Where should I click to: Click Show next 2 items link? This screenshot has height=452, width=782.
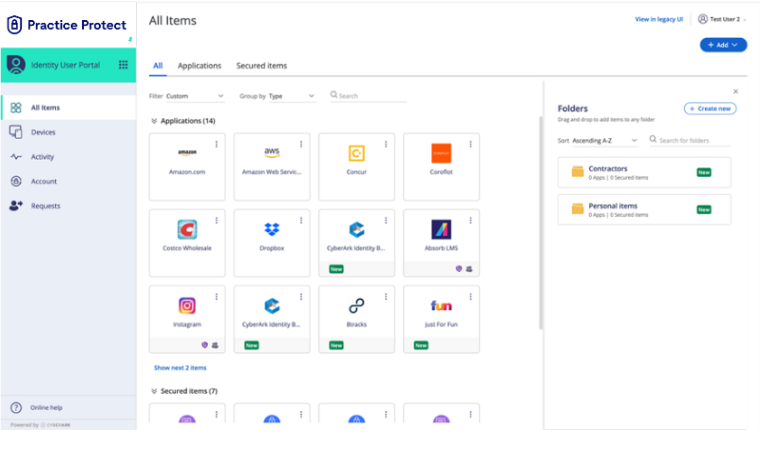click(180, 368)
